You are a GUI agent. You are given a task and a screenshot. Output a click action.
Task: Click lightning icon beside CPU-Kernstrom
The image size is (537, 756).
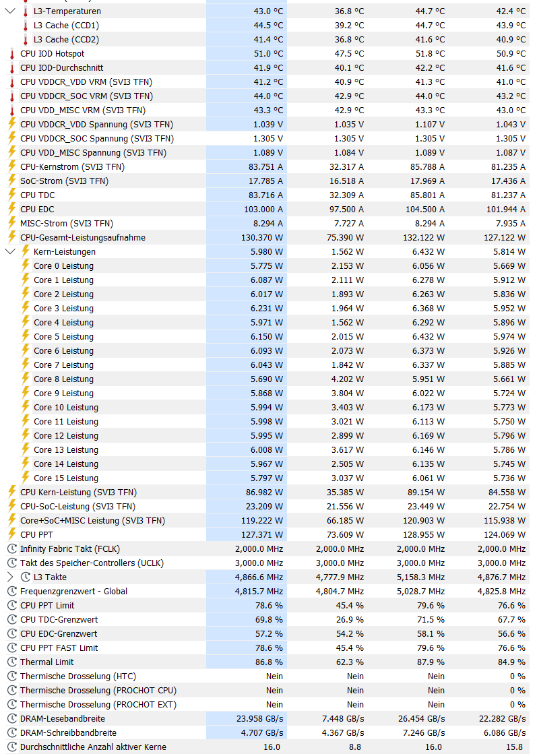12,166
